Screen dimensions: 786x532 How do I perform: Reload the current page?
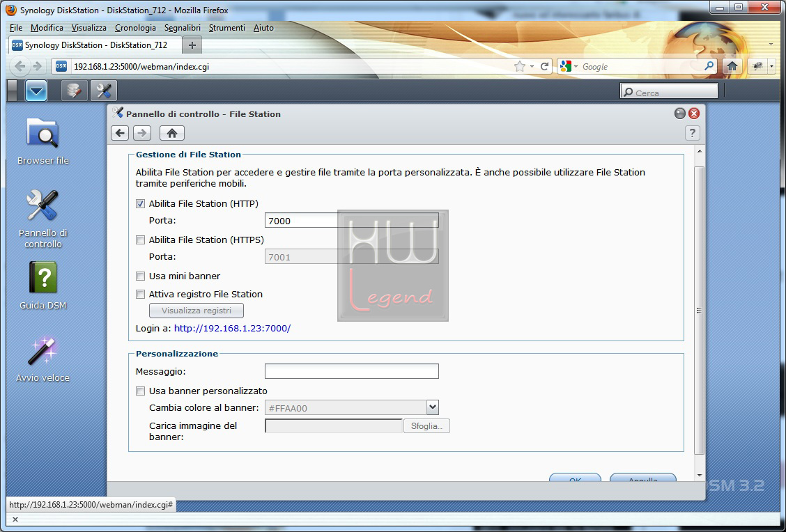[544, 66]
